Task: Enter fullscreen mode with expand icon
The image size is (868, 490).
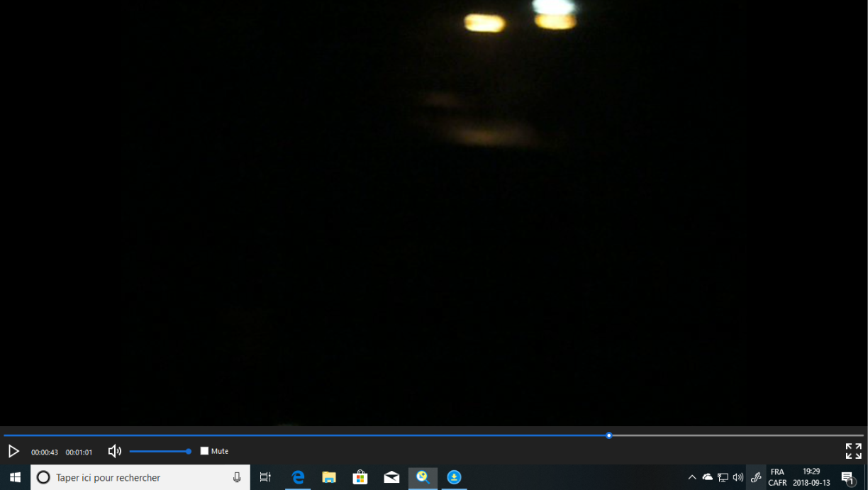Action: [x=853, y=451]
